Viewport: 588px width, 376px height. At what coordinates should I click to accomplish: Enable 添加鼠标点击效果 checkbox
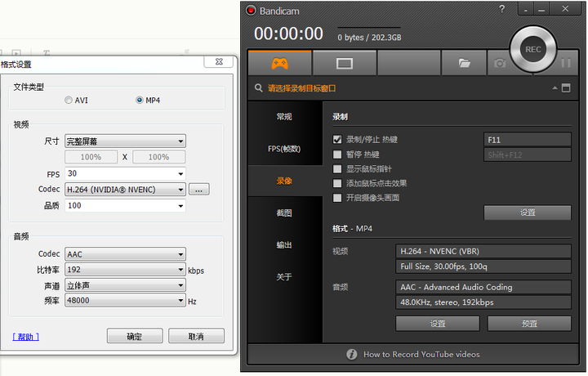pos(337,183)
